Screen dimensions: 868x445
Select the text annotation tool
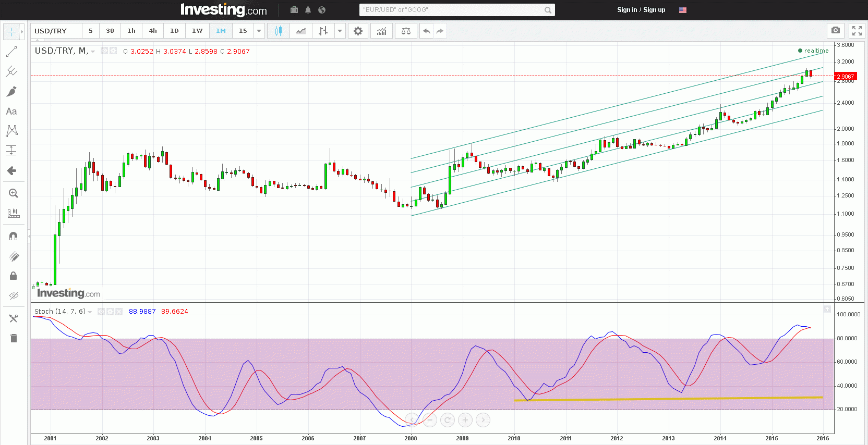pyautogui.click(x=11, y=111)
